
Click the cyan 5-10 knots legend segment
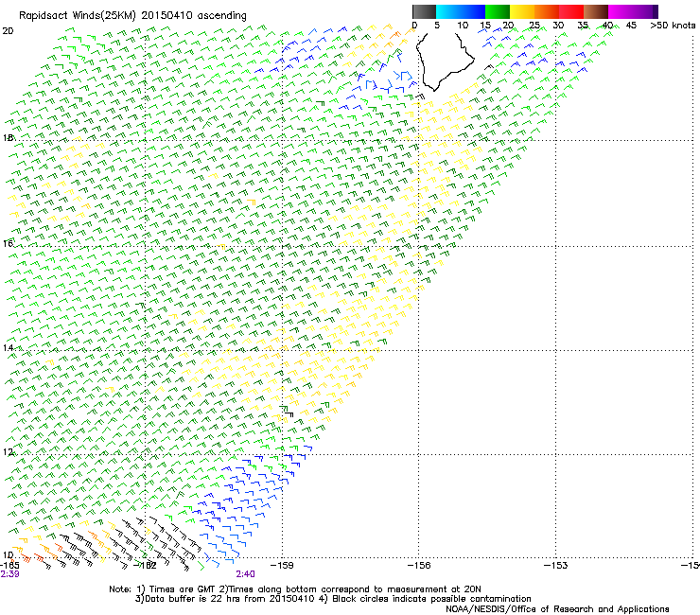pos(447,11)
